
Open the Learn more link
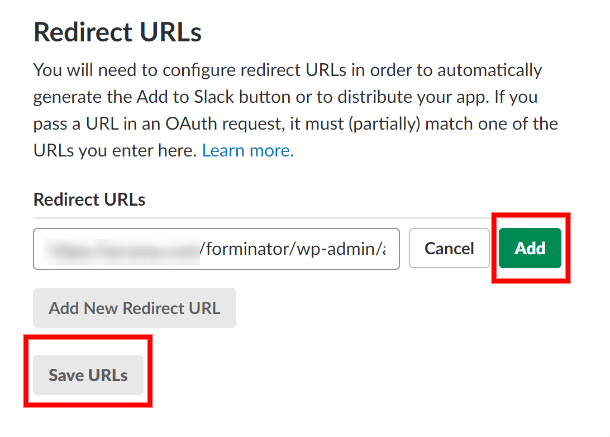(x=248, y=151)
